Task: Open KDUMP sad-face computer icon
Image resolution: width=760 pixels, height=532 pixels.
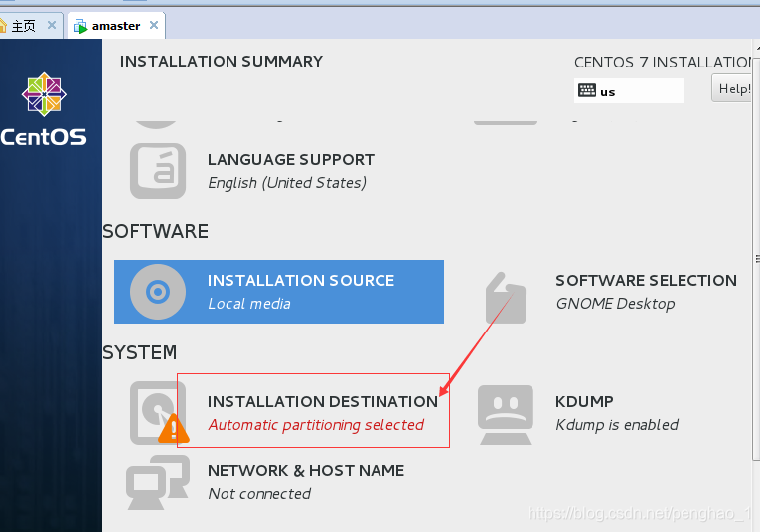Action: (506, 414)
